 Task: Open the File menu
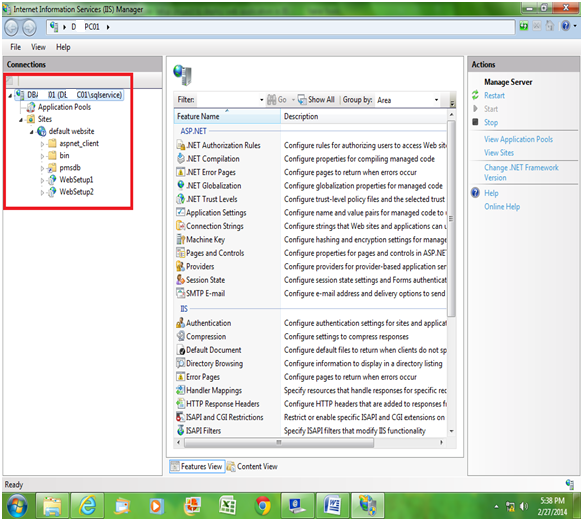click(x=16, y=47)
